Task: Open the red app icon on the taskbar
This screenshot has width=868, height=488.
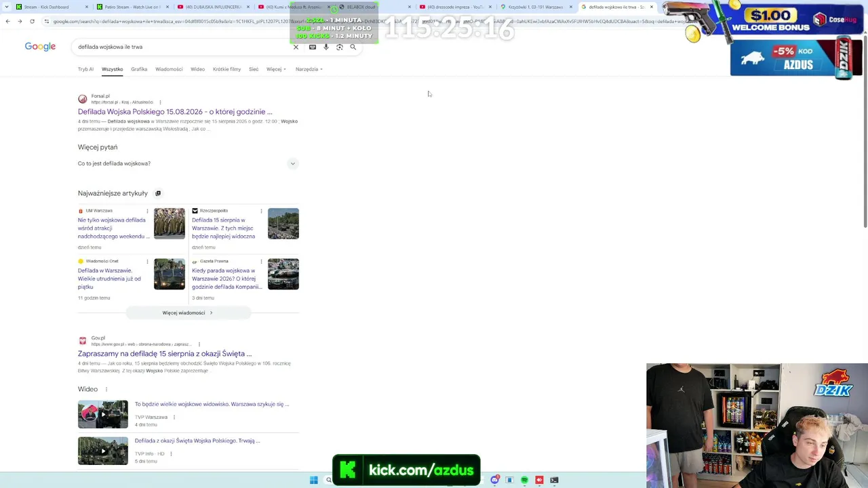Action: [539, 480]
